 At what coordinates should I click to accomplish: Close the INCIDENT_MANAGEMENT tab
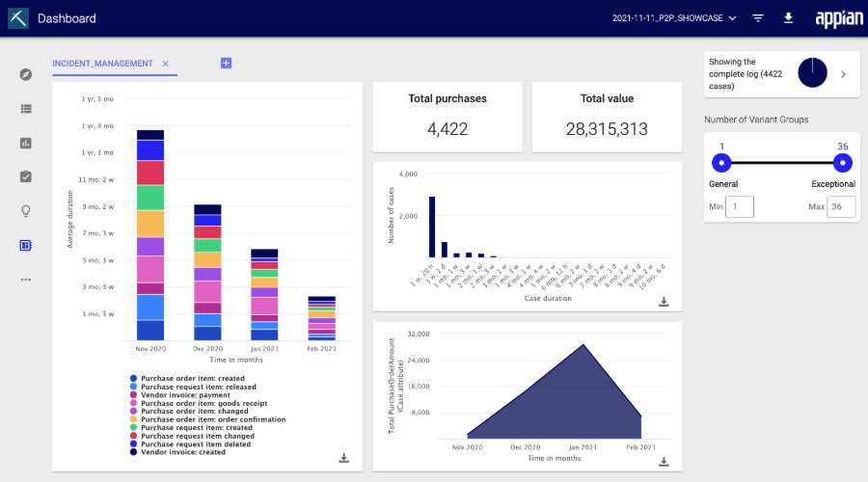[x=165, y=64]
